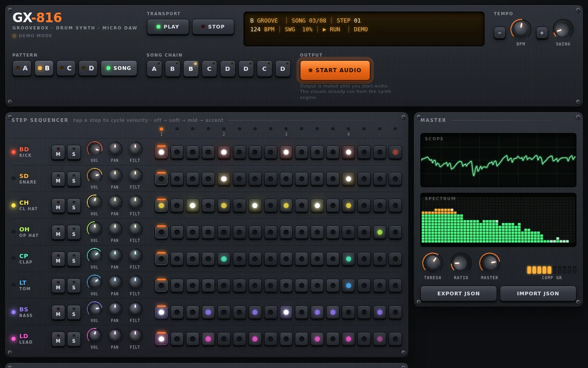Click the clap PAN knob
The image size is (588, 368).
pyautogui.click(x=115, y=255)
